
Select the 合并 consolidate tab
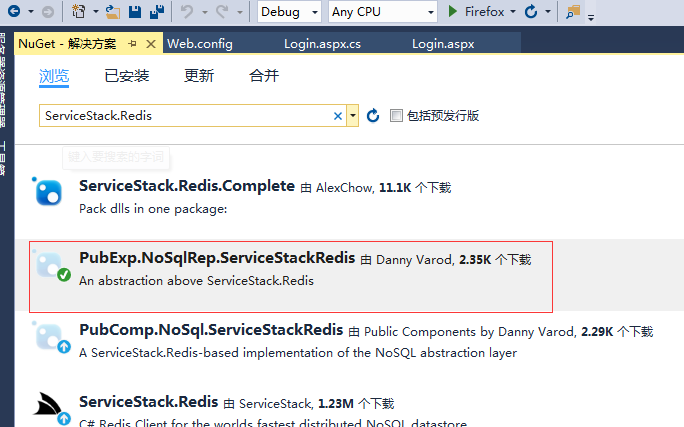264,76
